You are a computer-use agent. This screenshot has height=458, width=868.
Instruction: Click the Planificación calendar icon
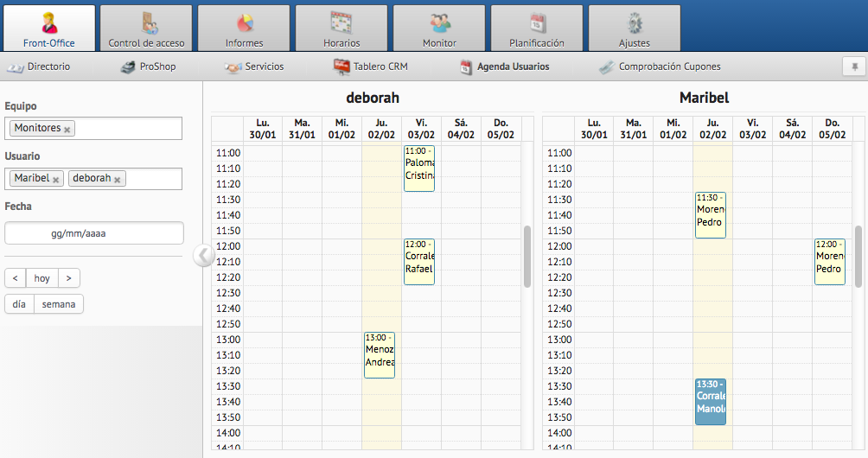tap(538, 23)
